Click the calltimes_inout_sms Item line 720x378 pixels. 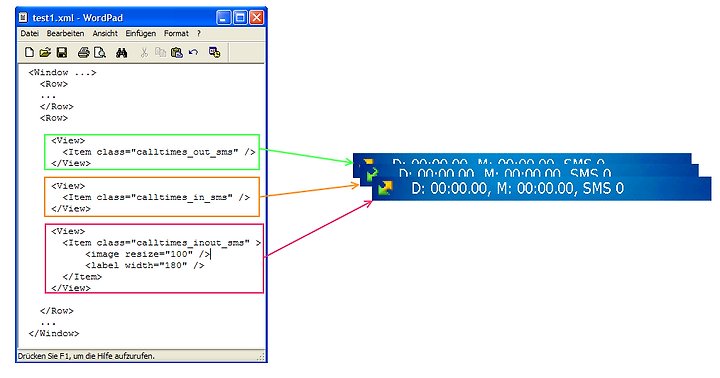pyautogui.click(x=162, y=243)
